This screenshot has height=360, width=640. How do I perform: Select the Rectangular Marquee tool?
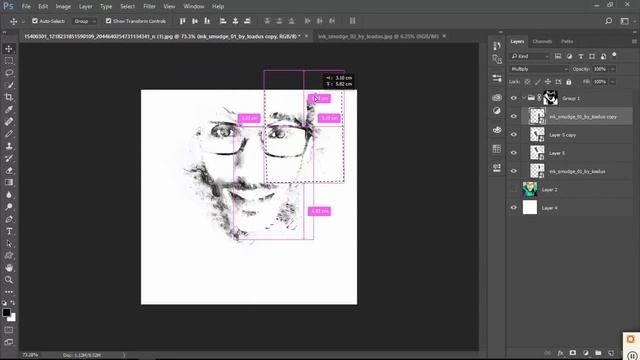tap(9, 61)
